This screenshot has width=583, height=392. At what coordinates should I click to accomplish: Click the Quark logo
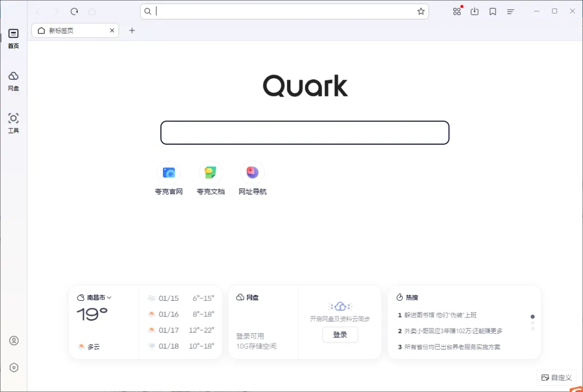305,86
